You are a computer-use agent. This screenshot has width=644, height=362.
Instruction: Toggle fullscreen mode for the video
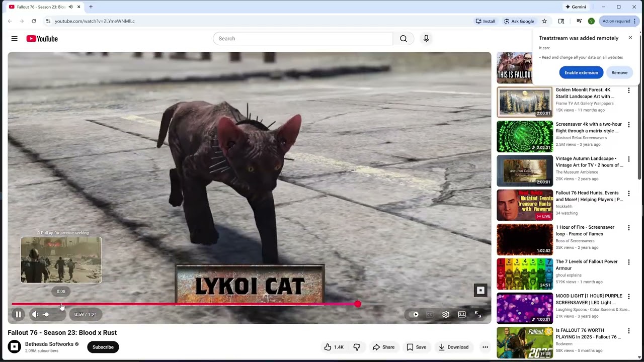(x=478, y=314)
